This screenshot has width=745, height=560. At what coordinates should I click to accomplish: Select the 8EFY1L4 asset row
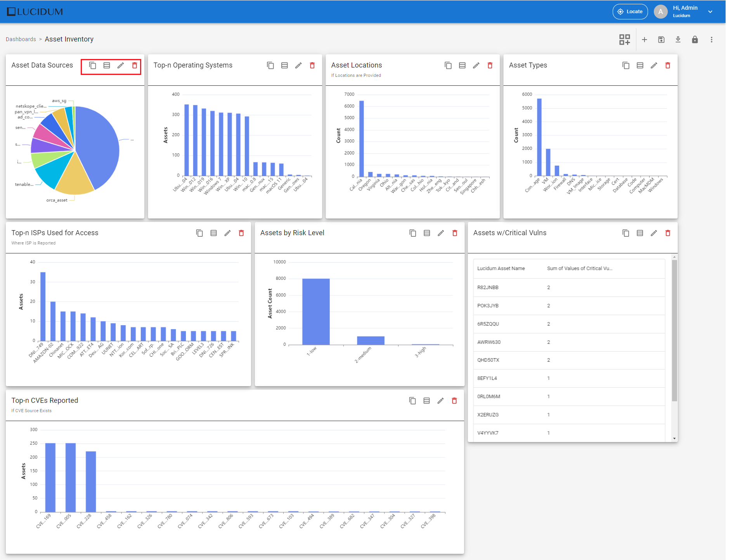coord(569,378)
